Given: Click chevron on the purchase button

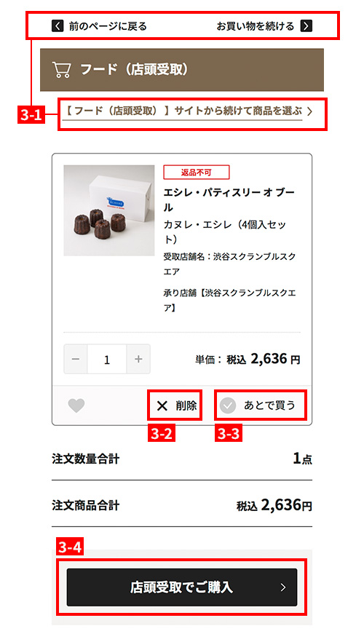Looking at the screenshot, I should point(283,587).
